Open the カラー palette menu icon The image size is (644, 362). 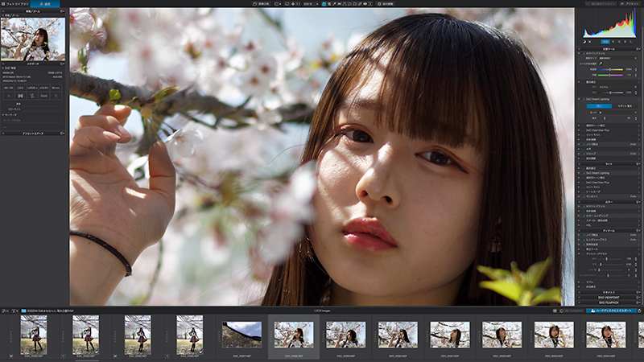pos(638,202)
